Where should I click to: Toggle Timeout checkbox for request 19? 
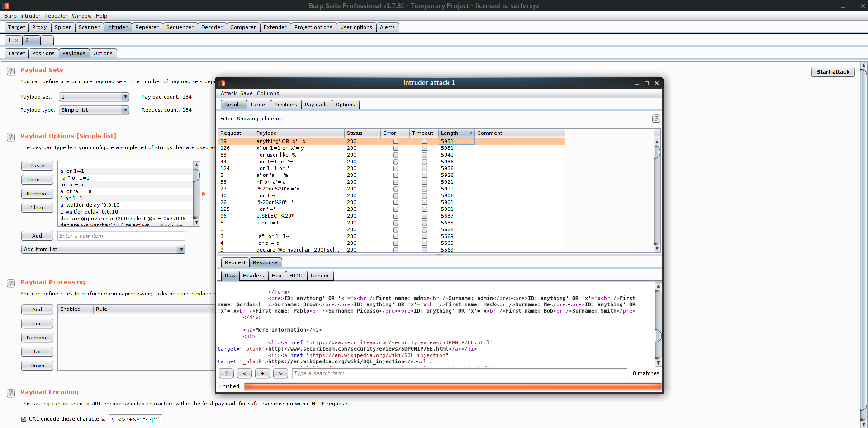[x=424, y=141]
